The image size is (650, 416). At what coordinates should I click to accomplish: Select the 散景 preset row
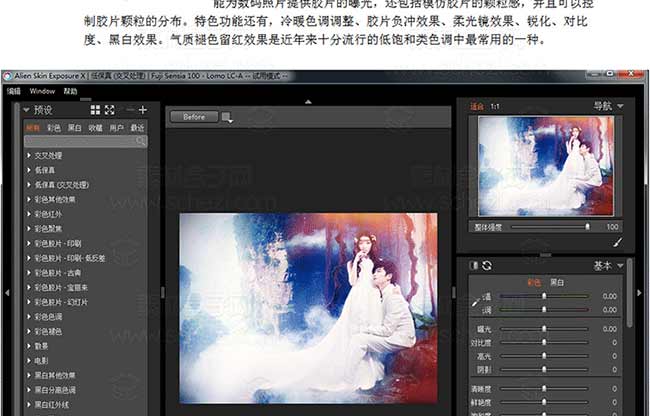(85, 346)
